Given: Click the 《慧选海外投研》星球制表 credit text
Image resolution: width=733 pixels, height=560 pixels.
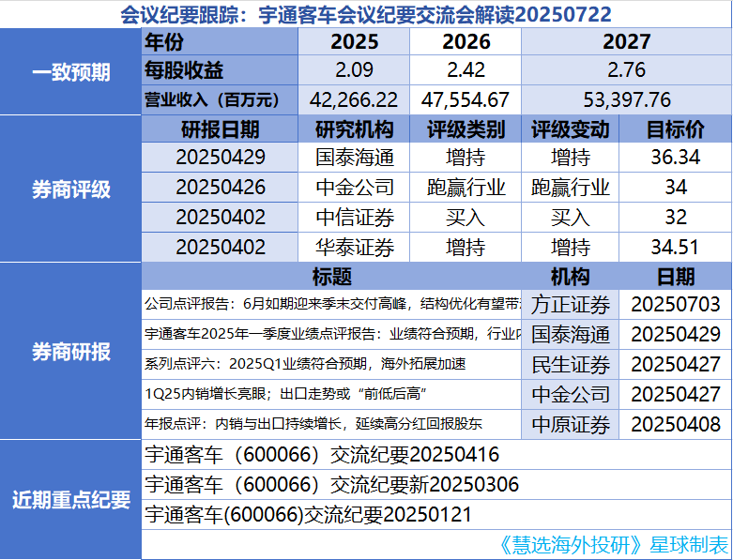Looking at the screenshot, I should pos(613,545).
